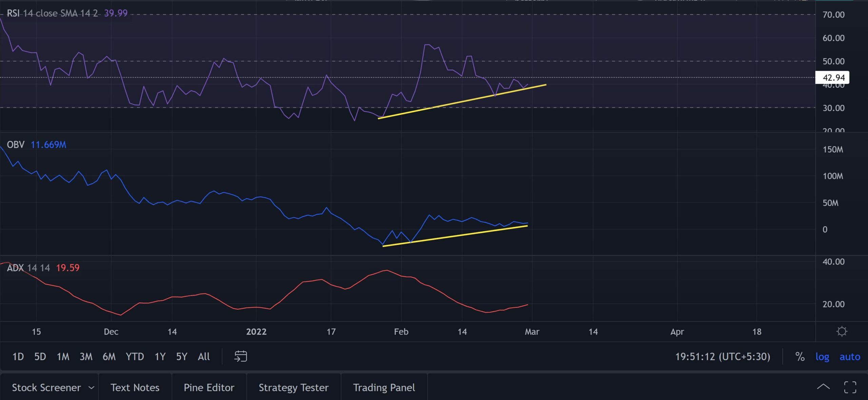Screen dimensions: 868x400
Task: Toggle percent scale mode
Action: (x=800, y=356)
